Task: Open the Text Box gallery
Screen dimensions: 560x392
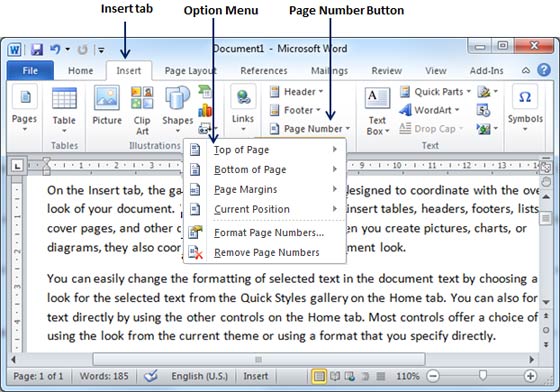Action: pos(378,111)
